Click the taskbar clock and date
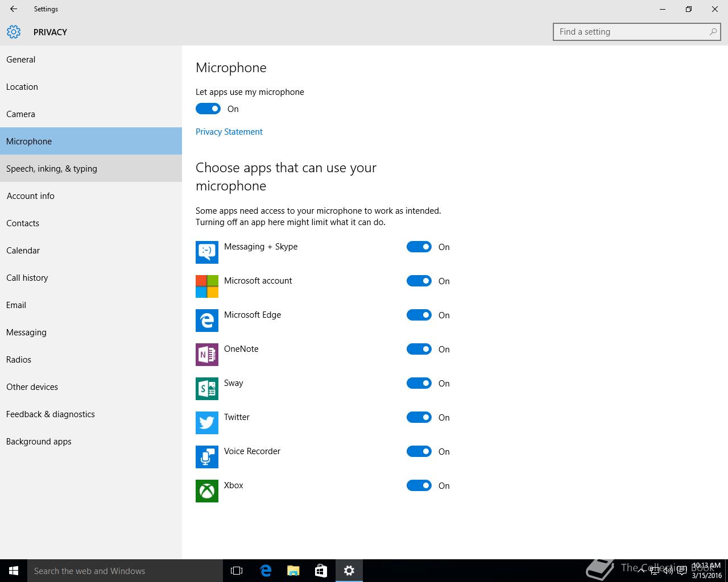The width and height of the screenshot is (728, 582). click(x=706, y=571)
